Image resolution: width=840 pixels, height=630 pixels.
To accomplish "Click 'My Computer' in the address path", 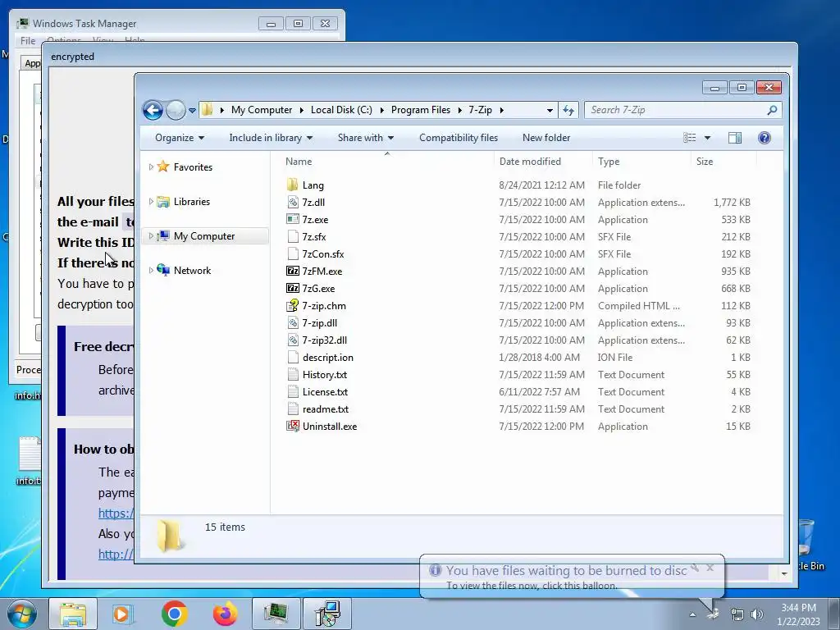I will click(262, 110).
